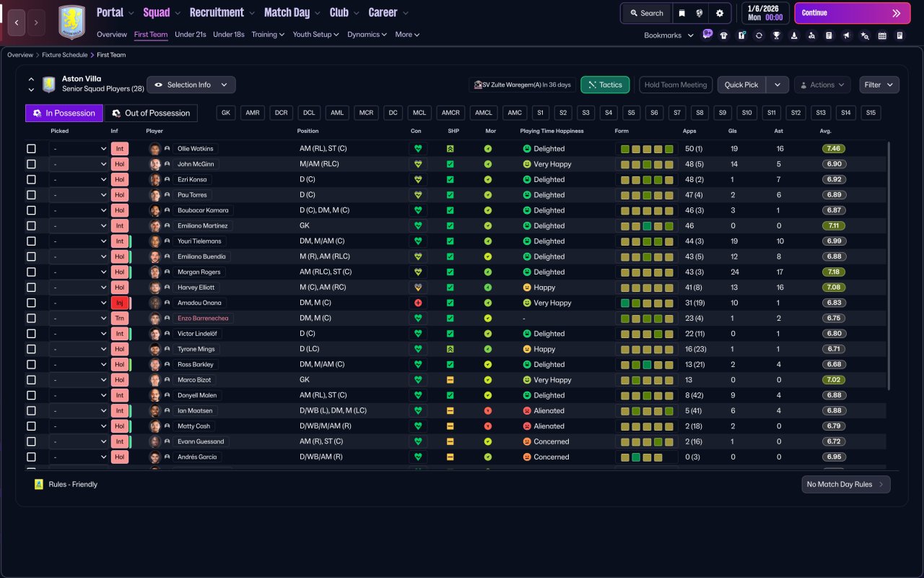Click Emiliano Martínez's green condition heart icon

click(417, 225)
